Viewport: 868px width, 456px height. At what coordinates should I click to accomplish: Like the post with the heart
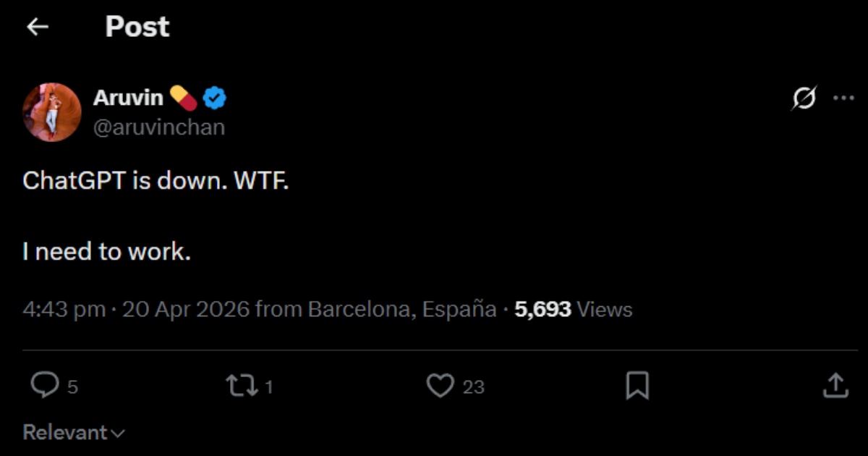pyautogui.click(x=440, y=385)
